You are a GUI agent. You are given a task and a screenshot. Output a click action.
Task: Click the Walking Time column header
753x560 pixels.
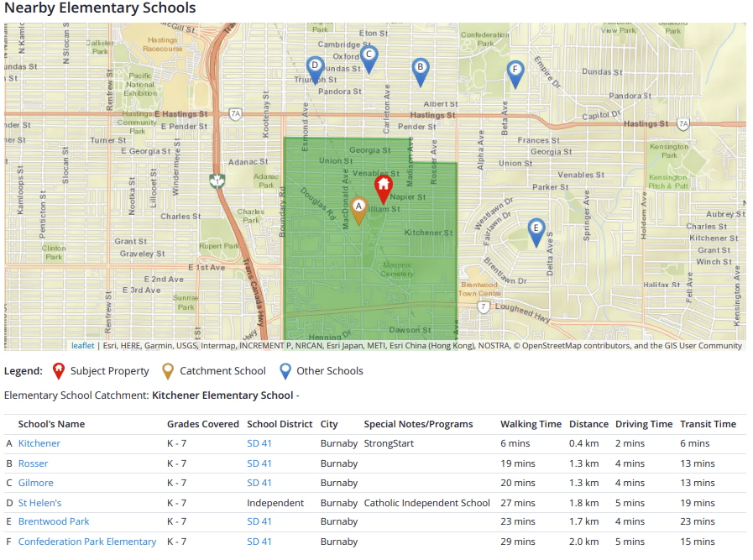pos(531,424)
